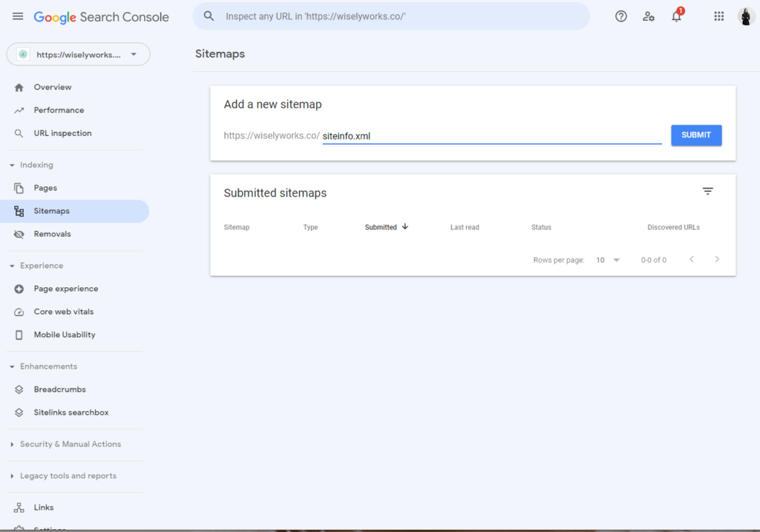Image resolution: width=760 pixels, height=532 pixels.
Task: Open the help question mark icon
Action: click(x=621, y=16)
